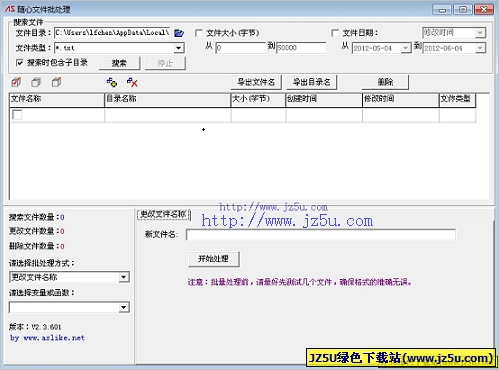Click the invert-selection cube icon with red edge
Image resolution: width=499 pixels, height=370 pixels.
(x=56, y=82)
